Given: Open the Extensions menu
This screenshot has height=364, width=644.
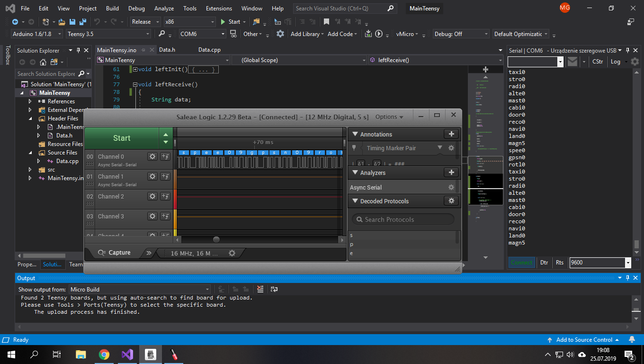Looking at the screenshot, I should pyautogui.click(x=219, y=9).
